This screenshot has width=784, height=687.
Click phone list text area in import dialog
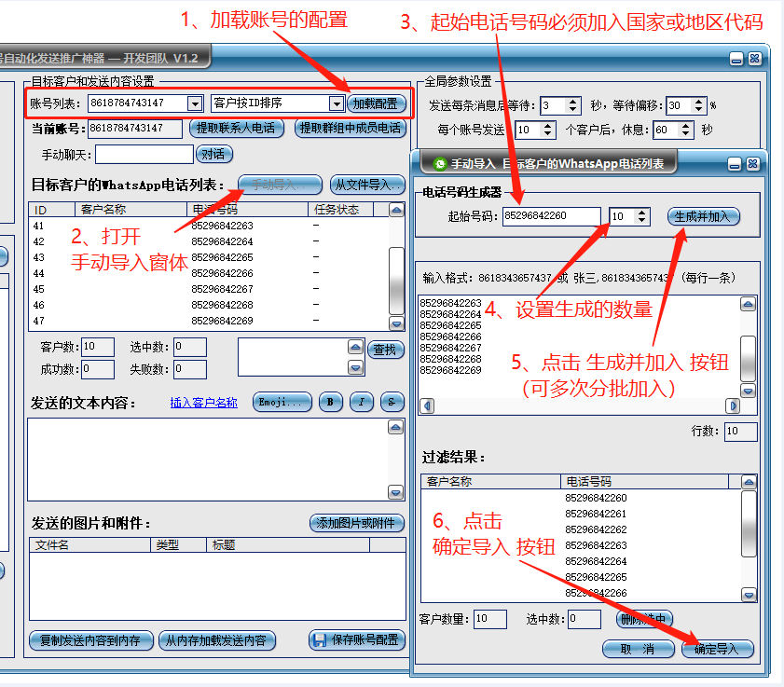pos(579,347)
